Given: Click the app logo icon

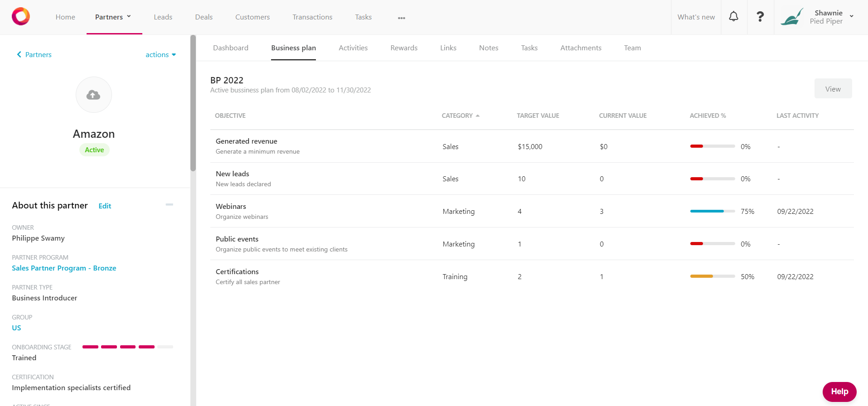Looking at the screenshot, I should click(21, 17).
